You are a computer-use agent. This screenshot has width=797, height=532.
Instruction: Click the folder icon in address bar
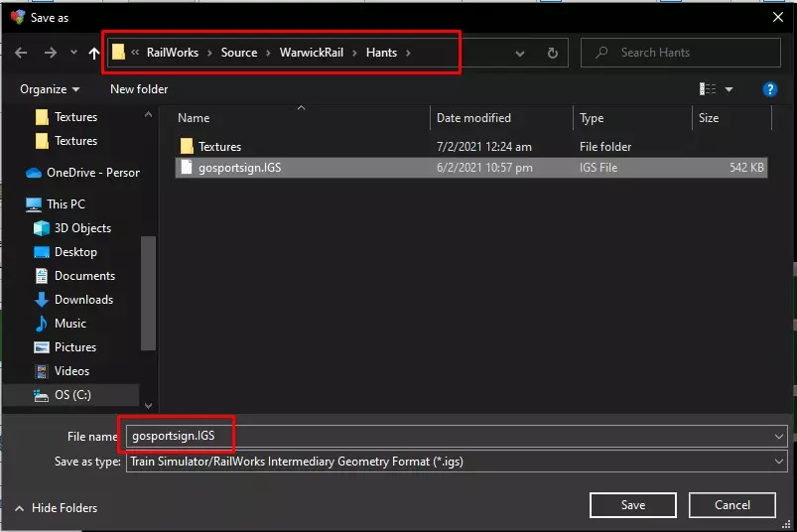pos(118,52)
